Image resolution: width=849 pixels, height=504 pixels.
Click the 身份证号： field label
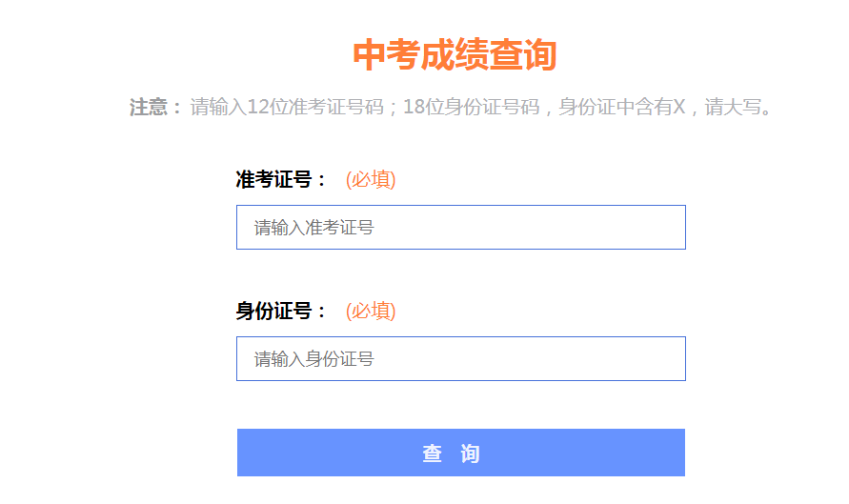(x=281, y=311)
